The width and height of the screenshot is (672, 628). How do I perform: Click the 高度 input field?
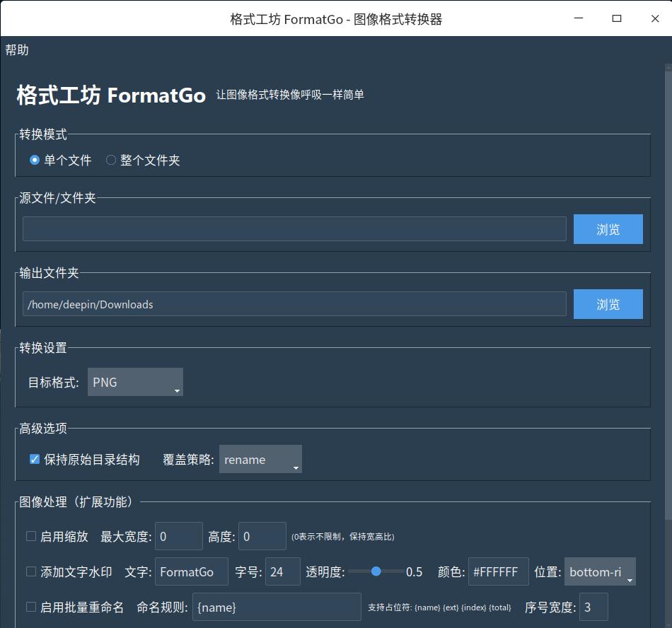click(x=262, y=536)
